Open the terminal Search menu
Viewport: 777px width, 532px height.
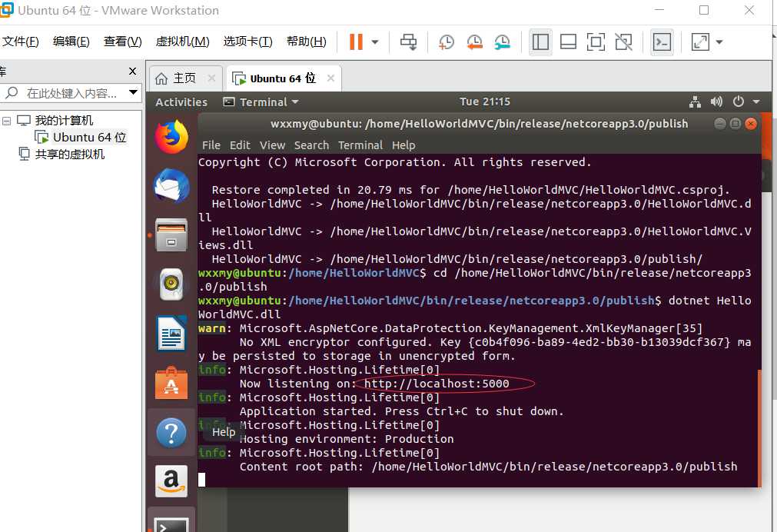click(311, 145)
